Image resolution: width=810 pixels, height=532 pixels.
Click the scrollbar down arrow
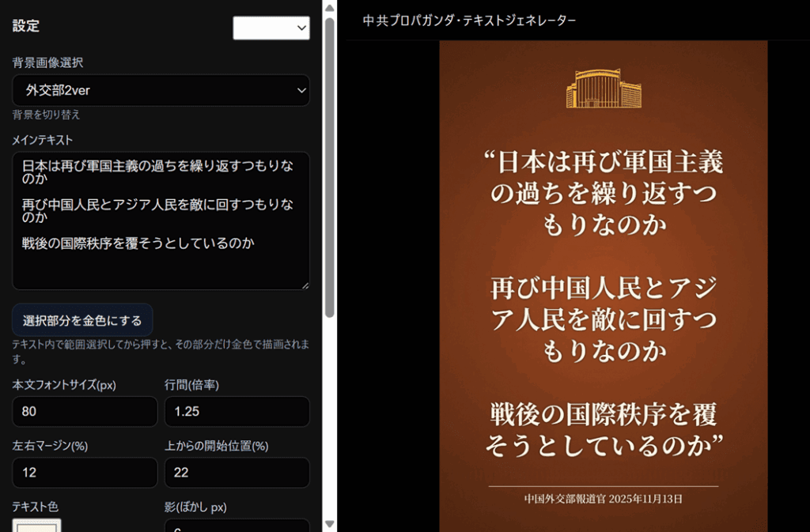pyautogui.click(x=330, y=524)
